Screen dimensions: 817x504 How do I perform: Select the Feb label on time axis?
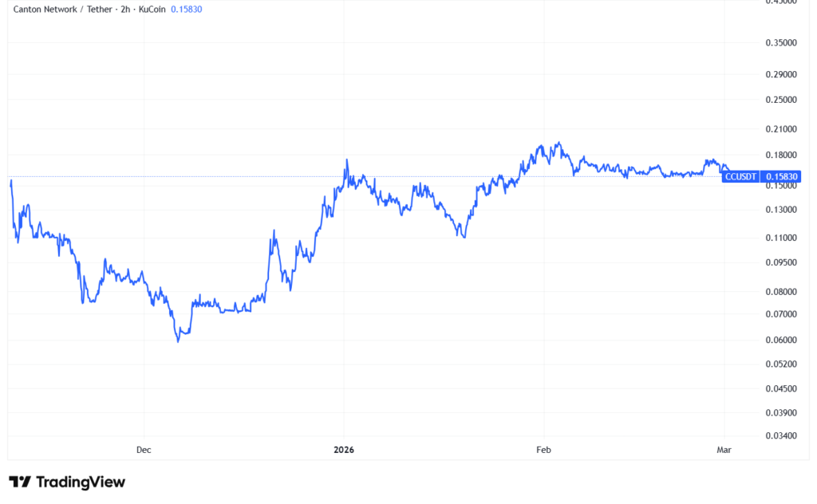(543, 450)
